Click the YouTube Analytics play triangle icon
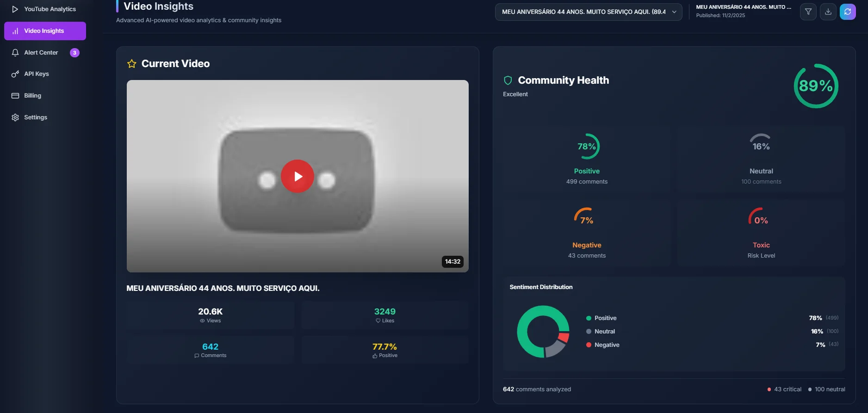 [15, 9]
